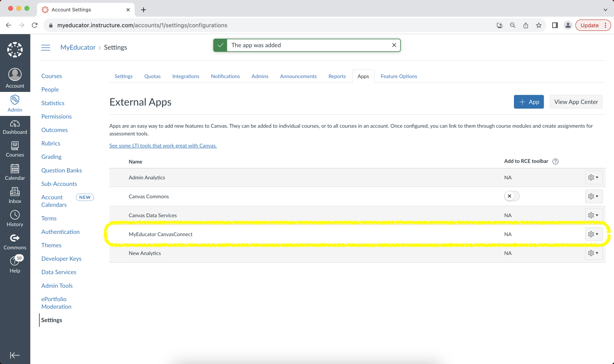Viewport: 614px width, 364px height.
Task: Open the Chrome profile avatar icon
Action: (568, 25)
